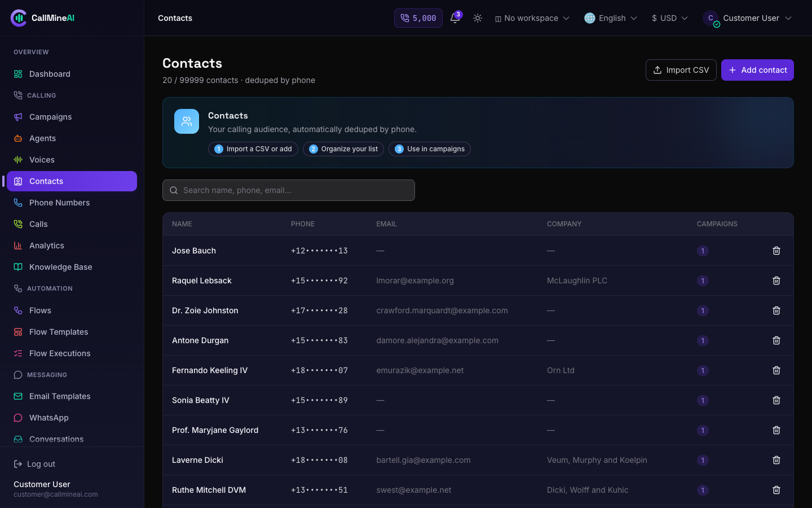Screen dimensions: 812x508
Task: Delete the Fernando Keeling IV contact
Action: coord(776,370)
